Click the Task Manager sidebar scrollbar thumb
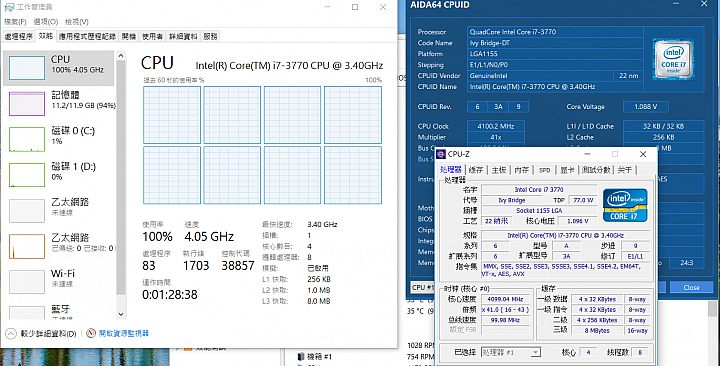 point(121,177)
